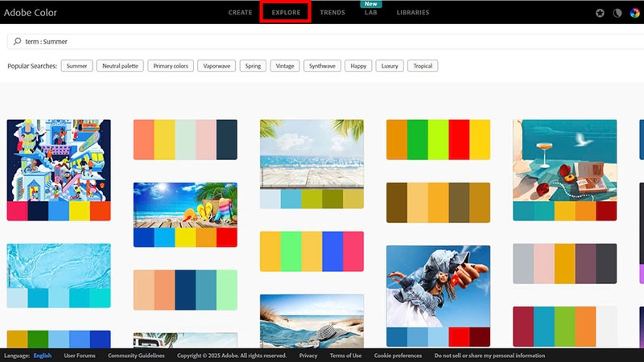Open the beach flip-flops photo theme
The image size is (644, 362).
[185, 206]
